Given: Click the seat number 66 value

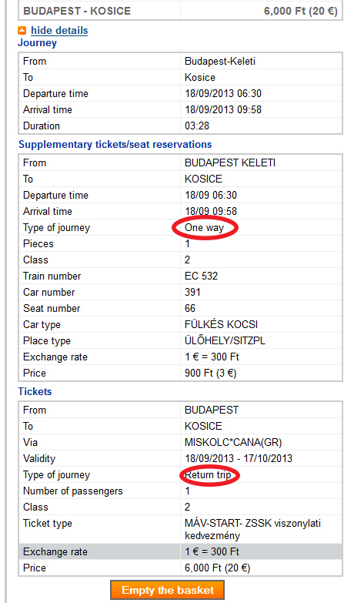Looking at the screenshot, I should point(190,308).
